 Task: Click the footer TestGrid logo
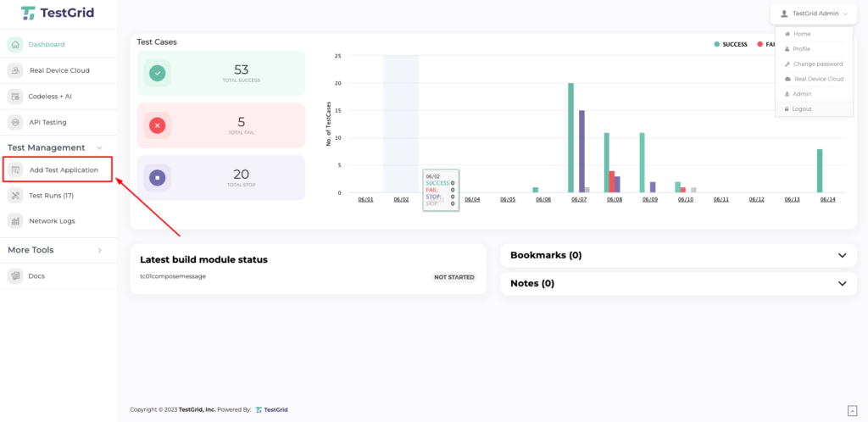(x=271, y=410)
